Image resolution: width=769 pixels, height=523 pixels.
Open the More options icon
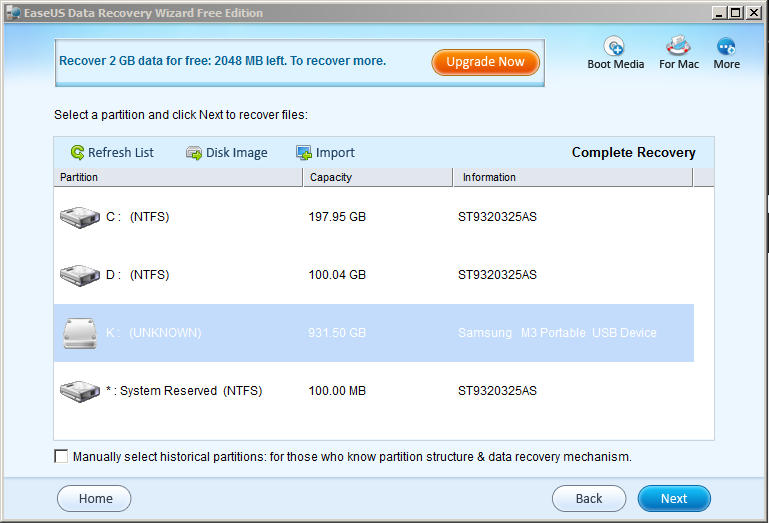click(x=726, y=47)
